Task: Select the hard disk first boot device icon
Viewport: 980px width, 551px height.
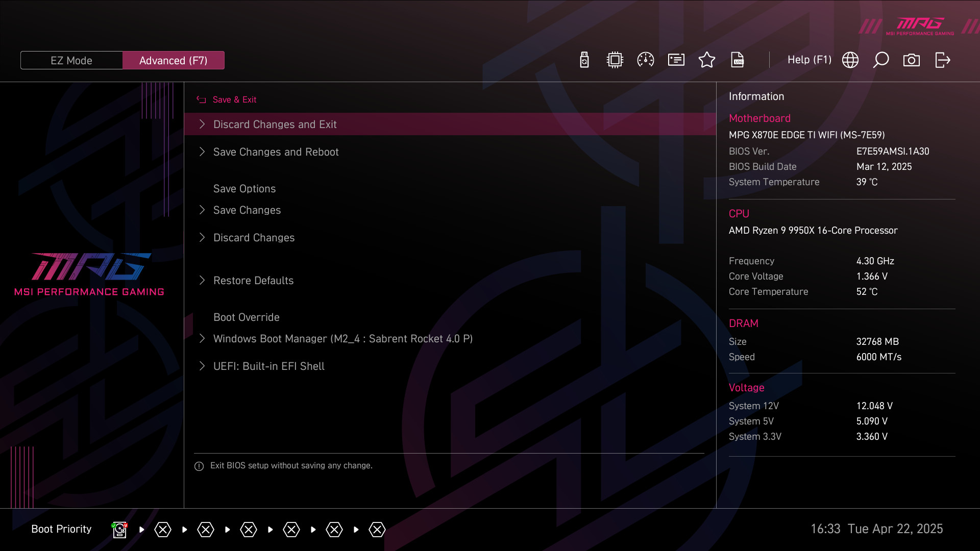Action: [x=119, y=530]
